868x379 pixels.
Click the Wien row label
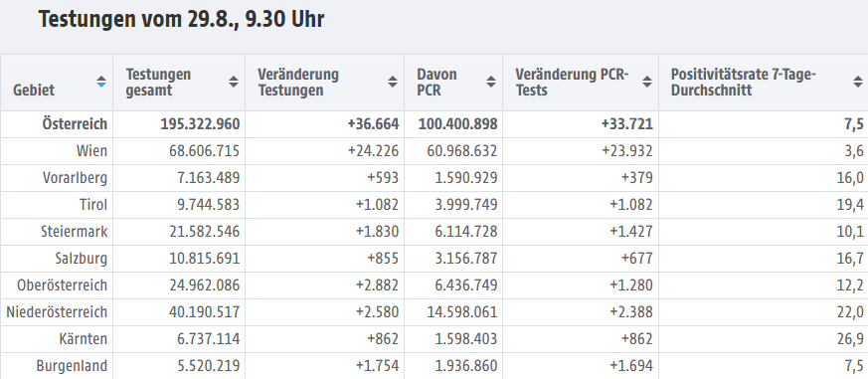[91, 151]
